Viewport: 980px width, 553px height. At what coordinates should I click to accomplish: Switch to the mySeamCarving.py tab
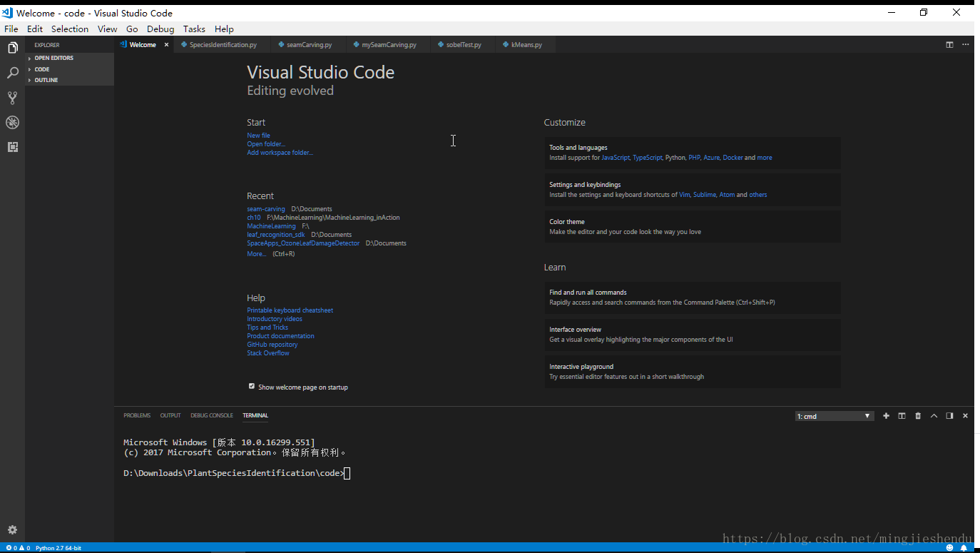tap(389, 44)
